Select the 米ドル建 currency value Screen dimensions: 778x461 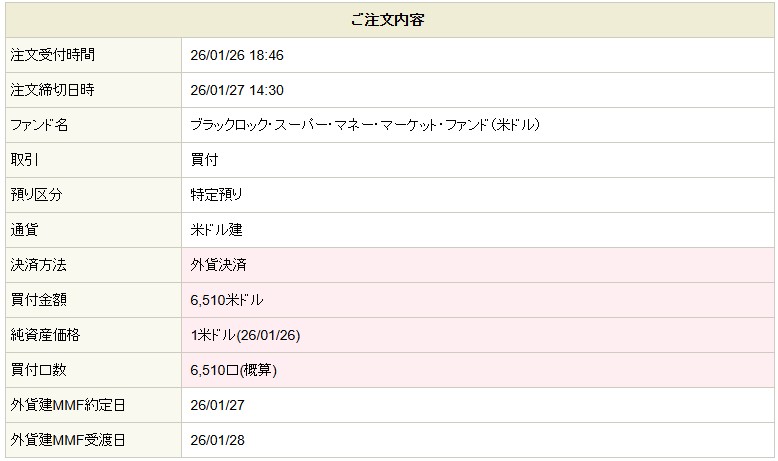pos(216,230)
